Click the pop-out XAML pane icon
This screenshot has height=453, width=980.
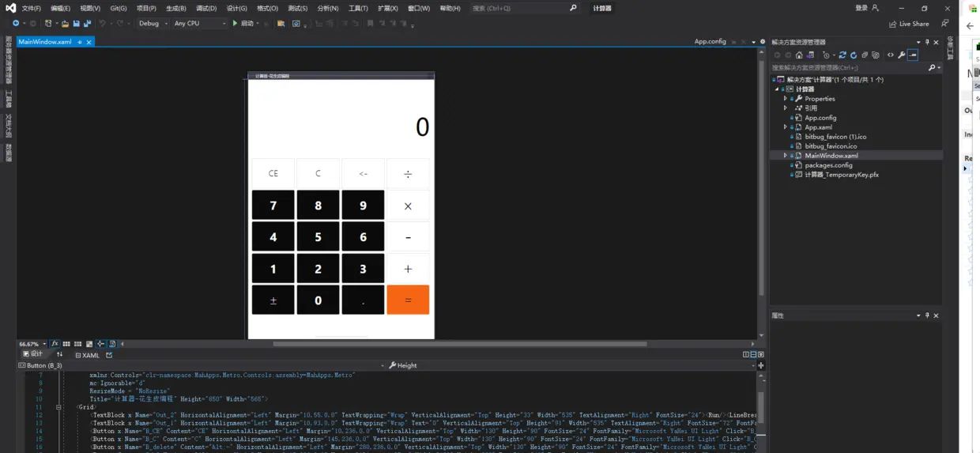click(109, 355)
